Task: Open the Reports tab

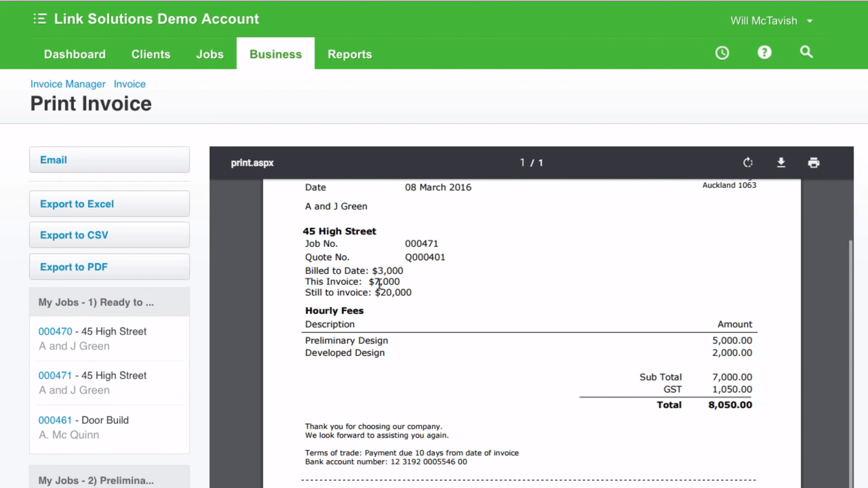Action: pos(349,54)
